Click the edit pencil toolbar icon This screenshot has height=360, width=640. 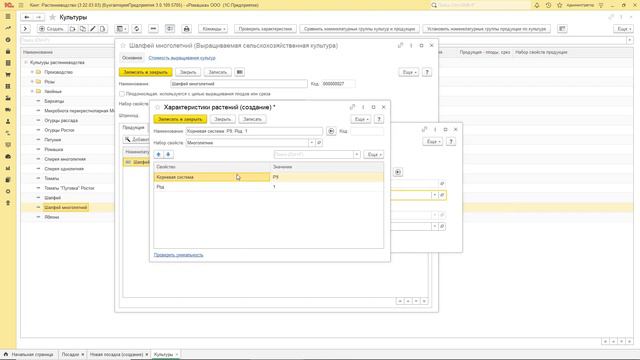[x=93, y=29]
